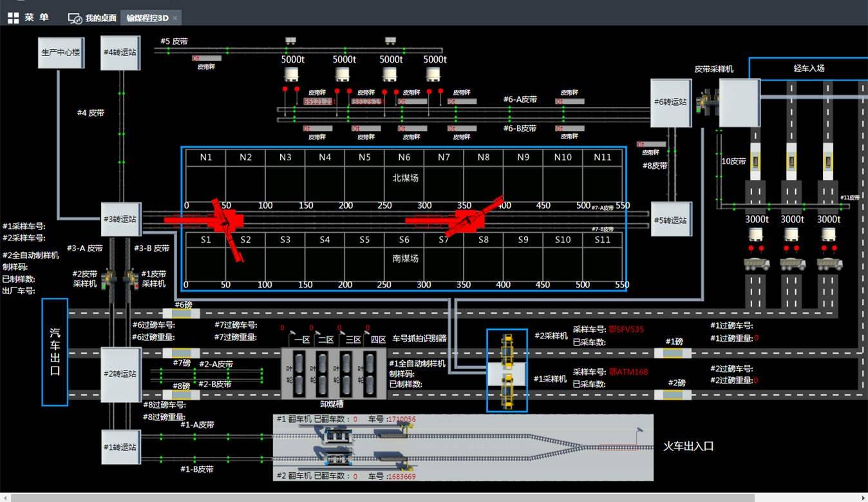Click the #6磅 weighbridge on the top road
Screen dimensions: 868x502
pyautogui.click(x=181, y=314)
